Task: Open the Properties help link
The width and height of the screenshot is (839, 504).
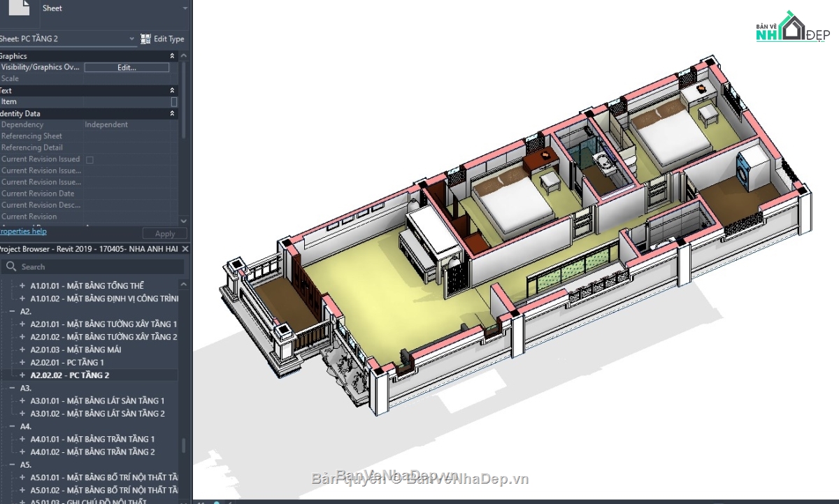Action: pyautogui.click(x=22, y=231)
